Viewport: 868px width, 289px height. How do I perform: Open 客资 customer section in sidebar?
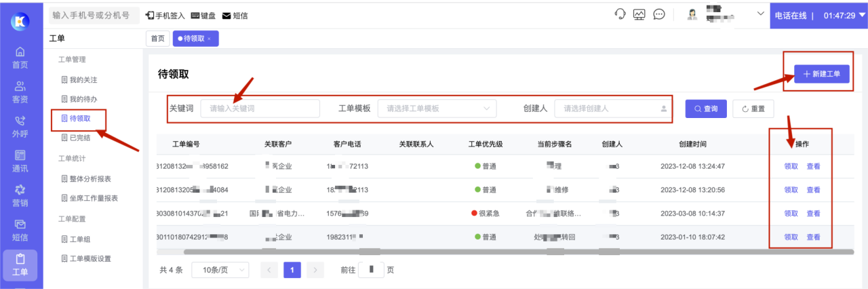click(x=20, y=92)
